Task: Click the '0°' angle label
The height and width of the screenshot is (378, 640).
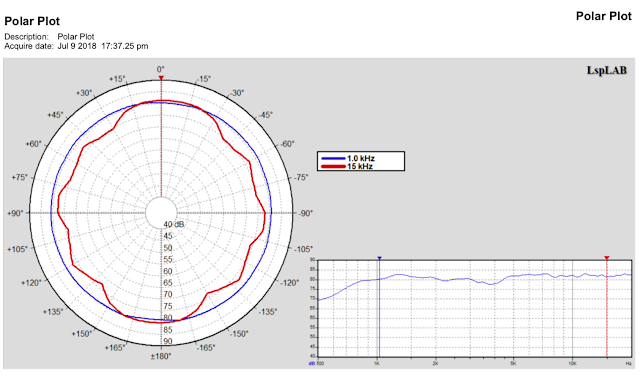Action: [x=161, y=69]
